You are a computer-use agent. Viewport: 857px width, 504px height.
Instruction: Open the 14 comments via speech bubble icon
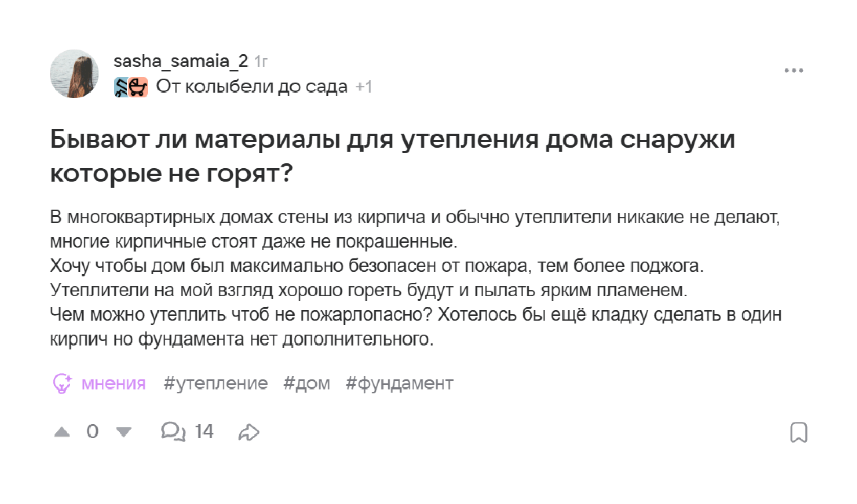[x=173, y=432]
